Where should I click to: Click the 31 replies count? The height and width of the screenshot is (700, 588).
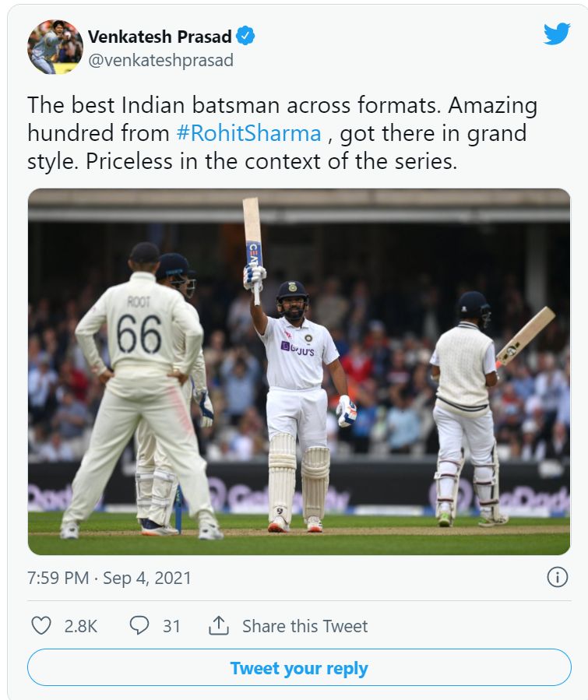click(x=171, y=626)
